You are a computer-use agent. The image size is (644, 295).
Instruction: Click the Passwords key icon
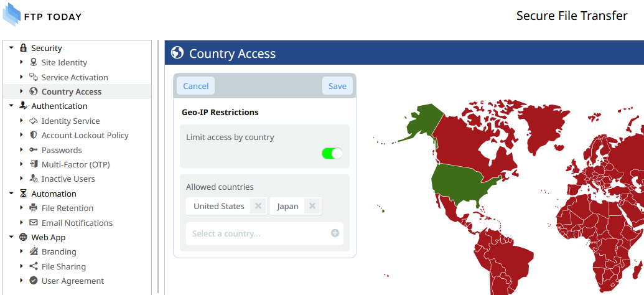34,150
